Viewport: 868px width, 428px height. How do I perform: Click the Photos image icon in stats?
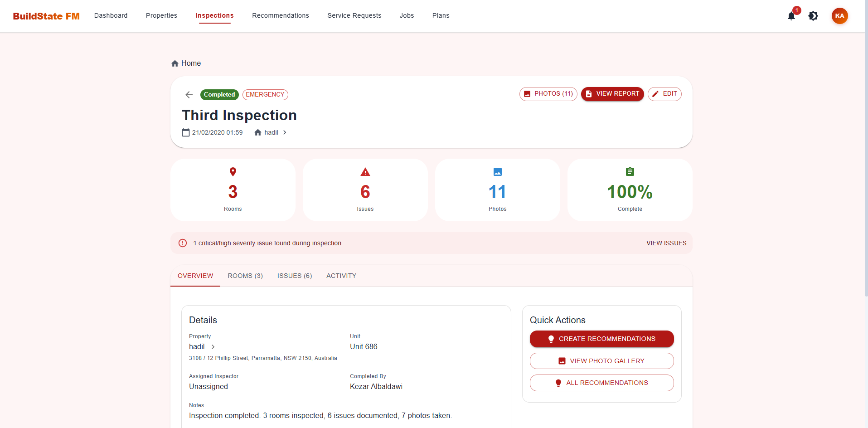(497, 172)
